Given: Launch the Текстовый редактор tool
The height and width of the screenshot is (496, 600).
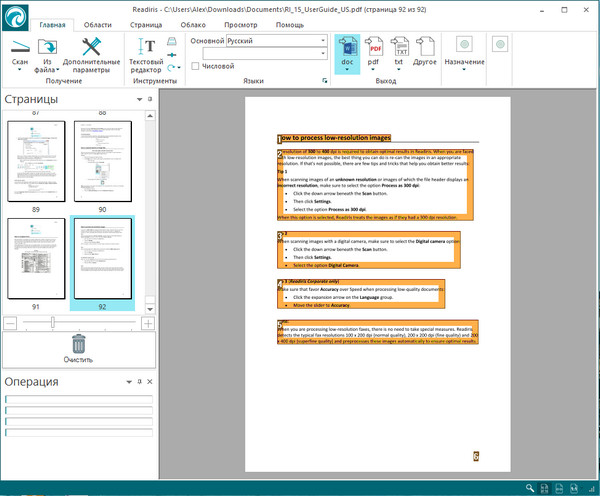Looking at the screenshot, I should 145,46.
